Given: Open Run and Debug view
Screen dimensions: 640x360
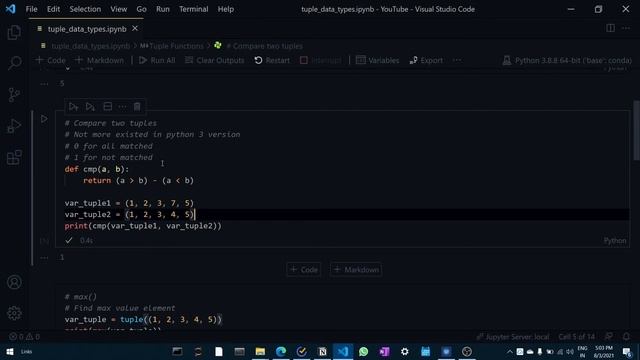Looking at the screenshot, I should [14, 126].
